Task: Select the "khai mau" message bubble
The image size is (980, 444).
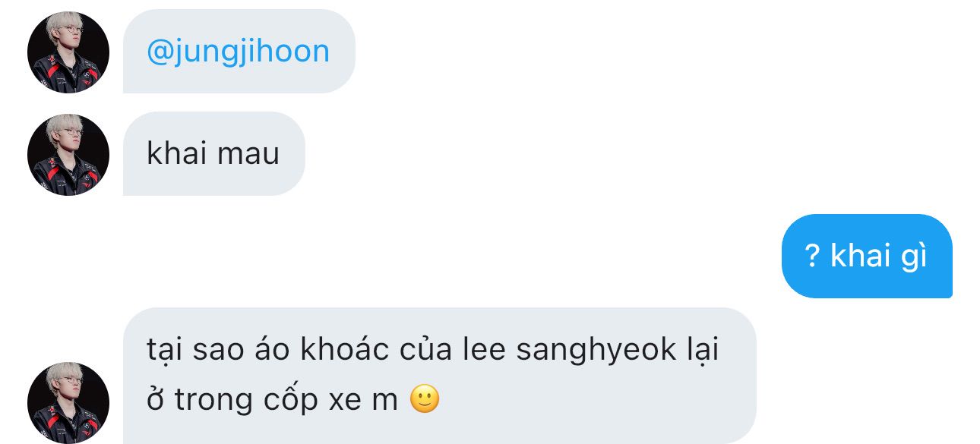Action: point(213,154)
